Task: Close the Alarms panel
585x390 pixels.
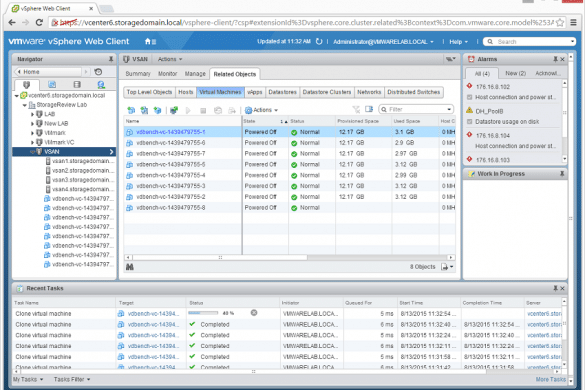Action: point(562,59)
